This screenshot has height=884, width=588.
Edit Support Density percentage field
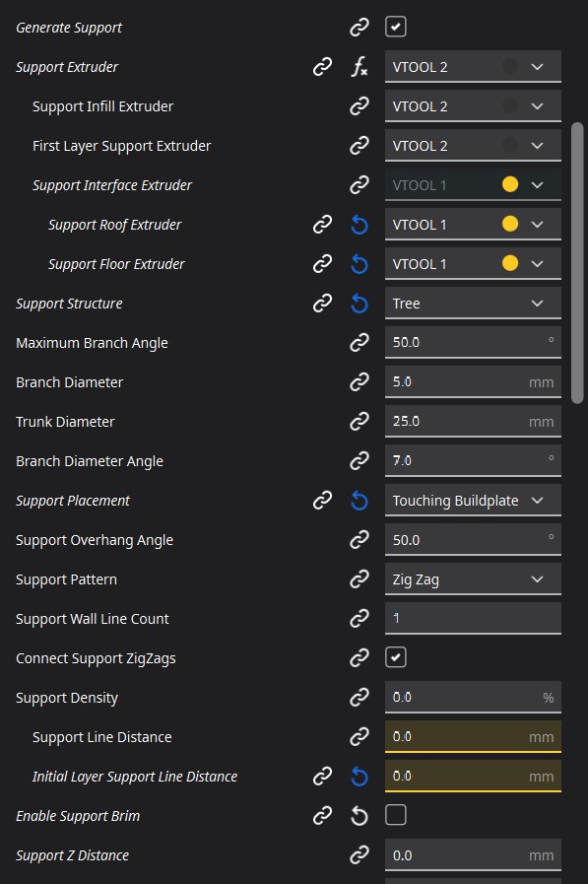473,698
